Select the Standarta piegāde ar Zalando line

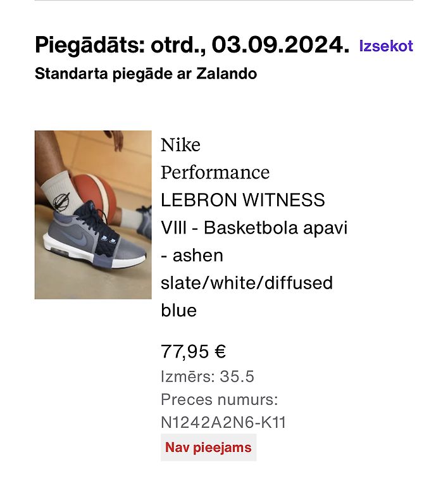click(146, 74)
